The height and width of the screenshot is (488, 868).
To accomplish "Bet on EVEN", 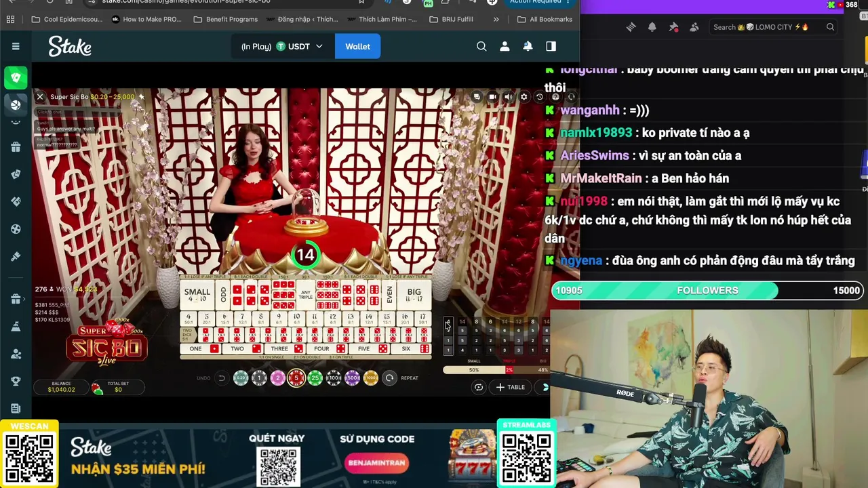I will pos(389,295).
